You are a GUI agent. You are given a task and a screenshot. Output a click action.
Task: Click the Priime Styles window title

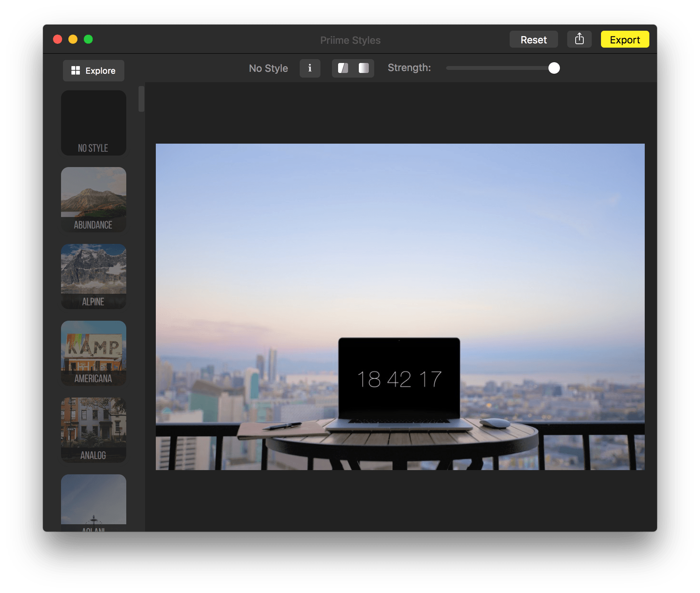pyautogui.click(x=350, y=40)
